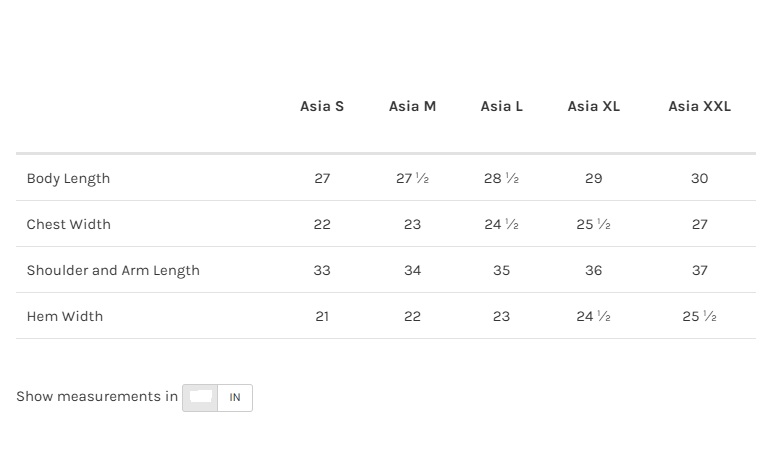Toggle the blank left unit option
Screen dimensions: 784x451
coord(201,398)
